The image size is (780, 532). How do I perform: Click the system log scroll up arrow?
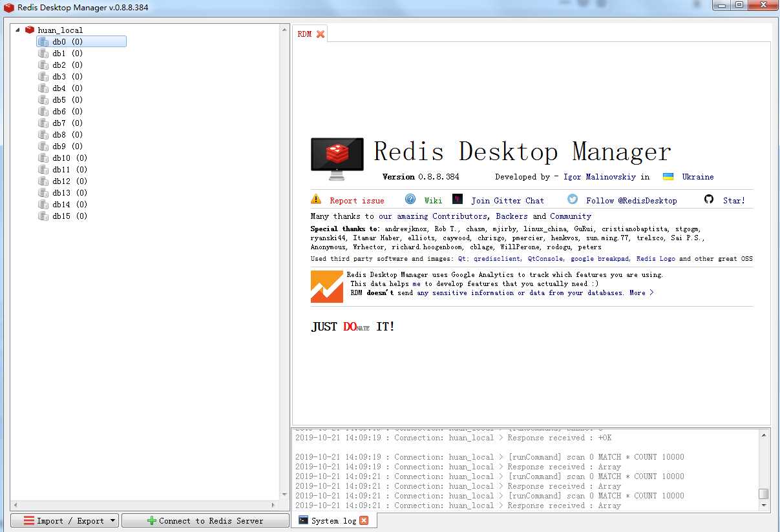[x=763, y=435]
